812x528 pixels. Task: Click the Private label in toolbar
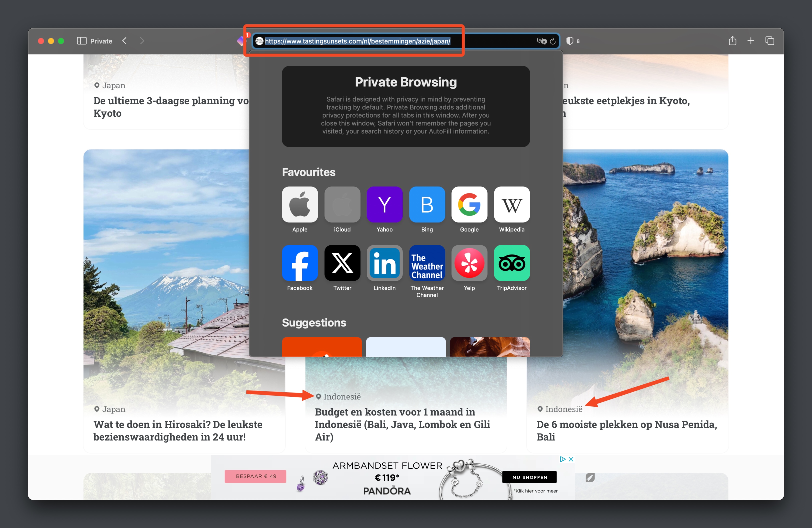[101, 41]
